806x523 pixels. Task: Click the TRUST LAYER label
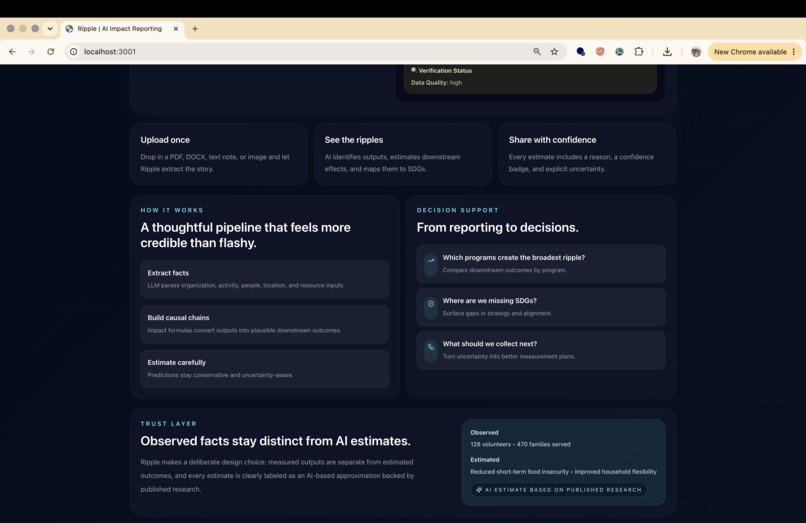(169, 424)
